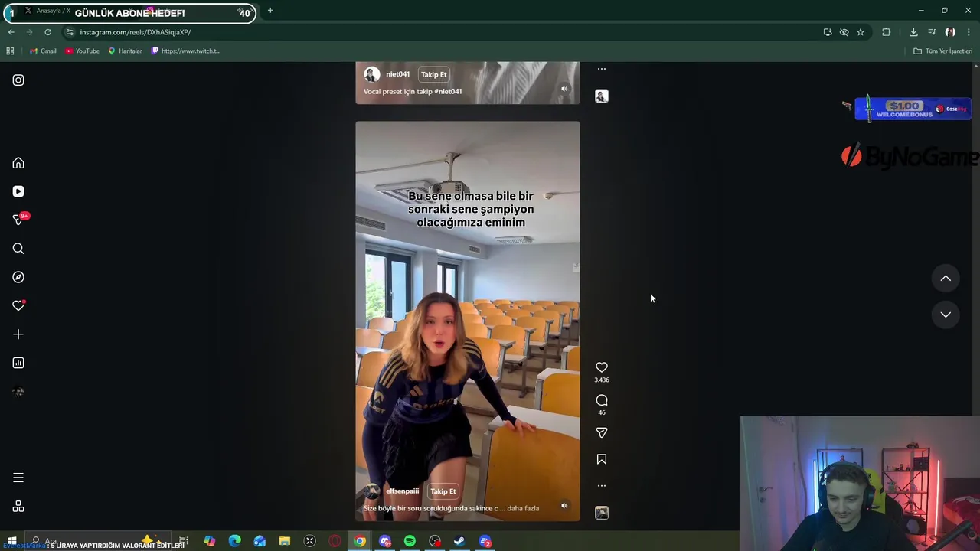Open the Instagram Home feed
Screen dimensions: 980x551
18,163
